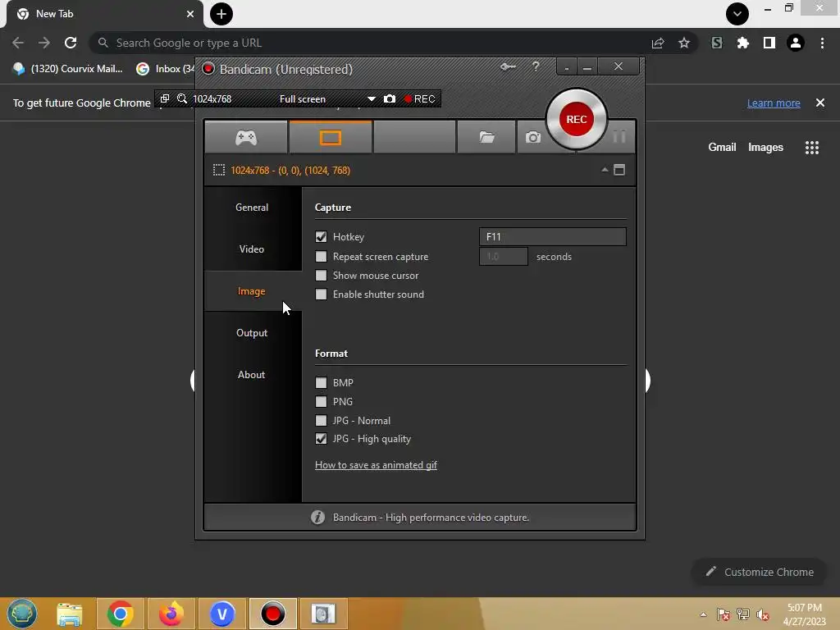840x630 pixels.
Task: Open Chrome side panel icon
Action: click(769, 43)
